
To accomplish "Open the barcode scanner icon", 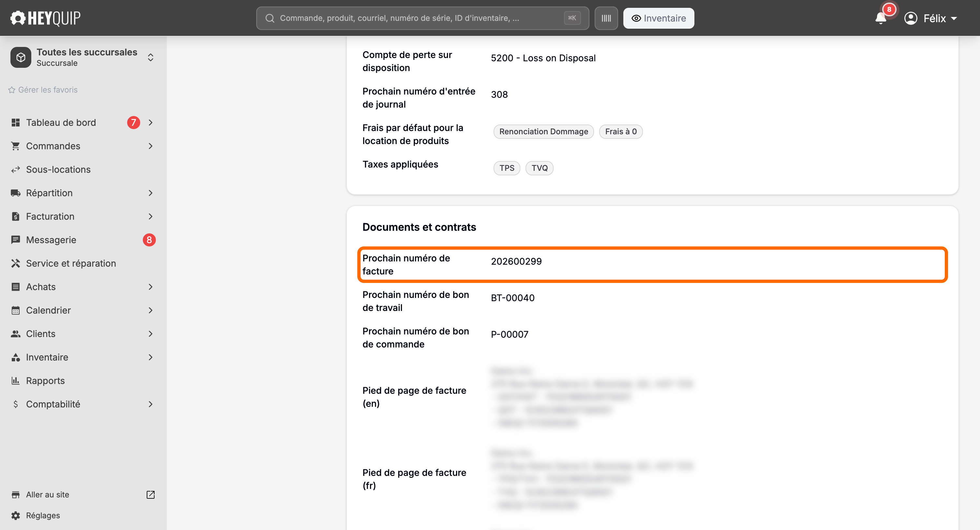I will (x=606, y=18).
